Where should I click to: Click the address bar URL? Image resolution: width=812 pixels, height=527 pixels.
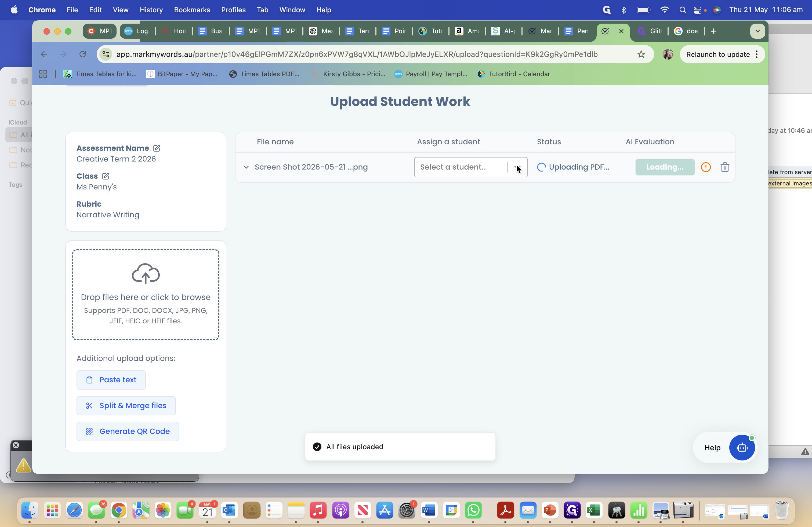(x=357, y=54)
